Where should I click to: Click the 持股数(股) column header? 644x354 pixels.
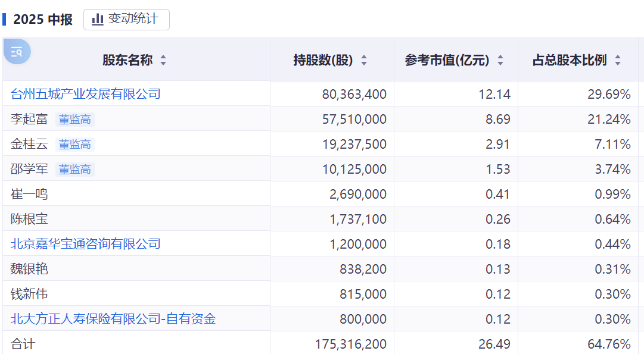point(323,60)
